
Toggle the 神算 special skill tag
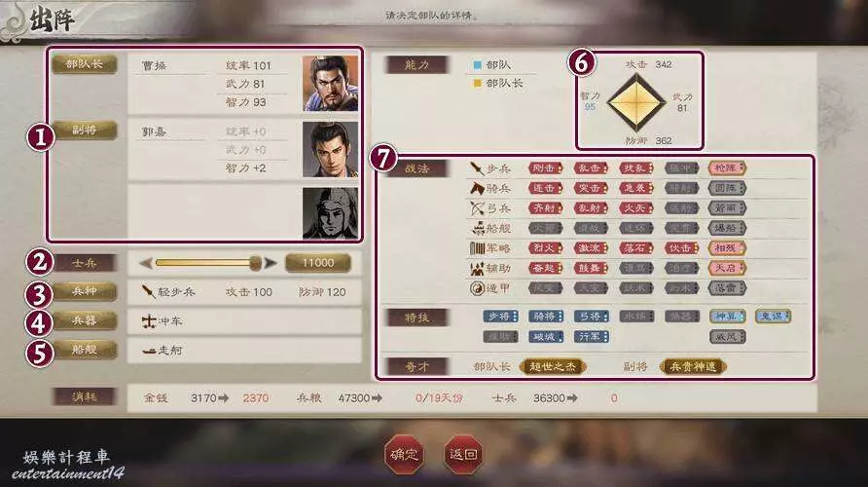(x=728, y=317)
